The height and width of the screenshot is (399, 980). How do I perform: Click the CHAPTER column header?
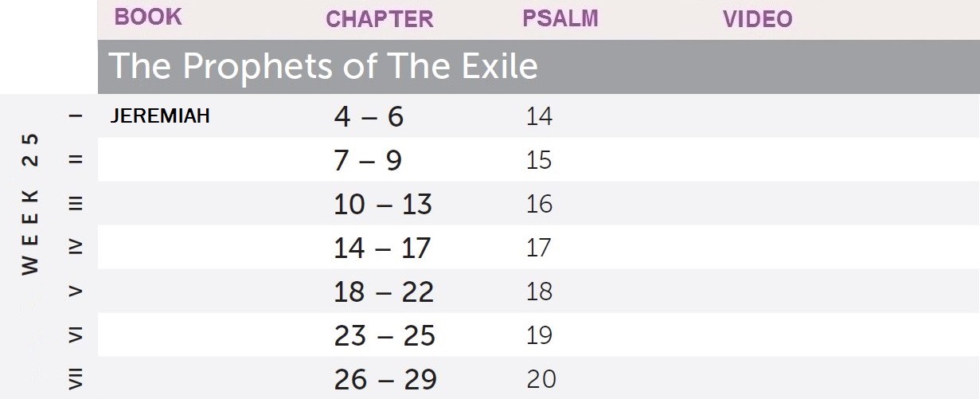380,20
